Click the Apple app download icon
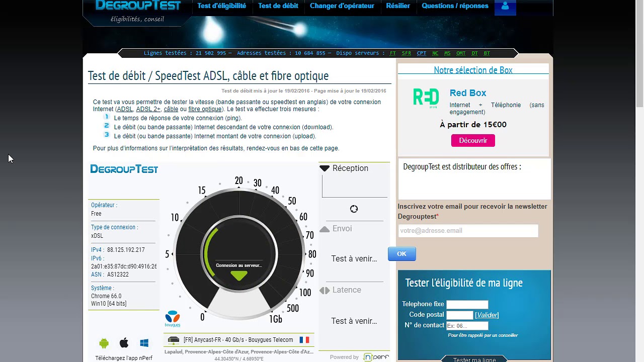This screenshot has height=362, width=644. tap(124, 343)
